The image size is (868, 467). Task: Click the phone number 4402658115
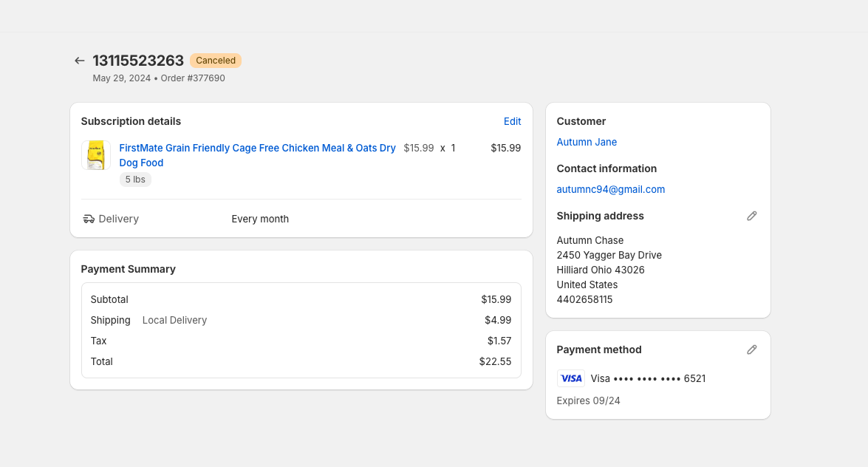point(584,299)
